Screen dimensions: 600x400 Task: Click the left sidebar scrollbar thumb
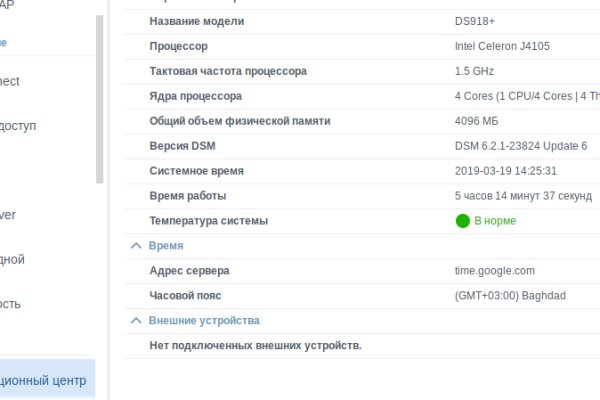tap(99, 100)
